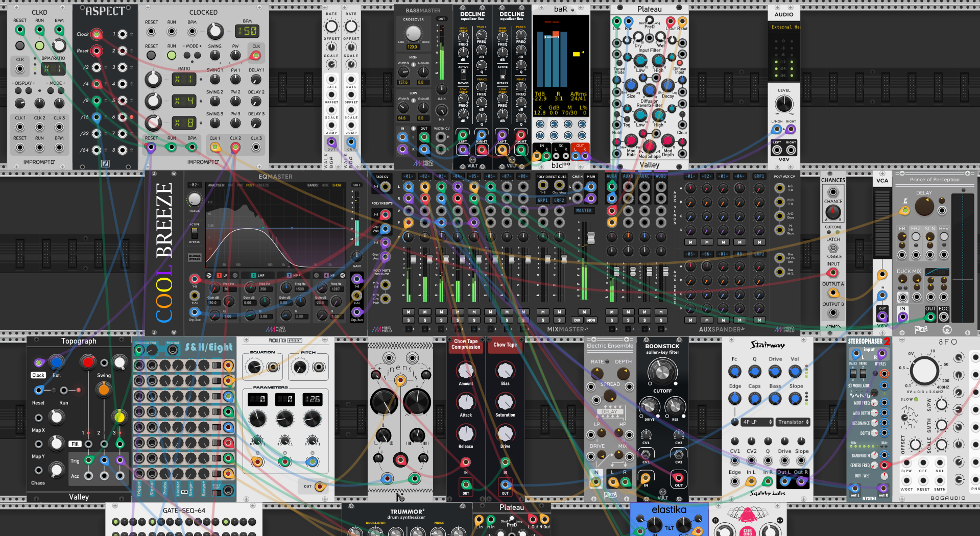
Task: Open the Stairway Transistor type dropdown
Action: click(794, 422)
